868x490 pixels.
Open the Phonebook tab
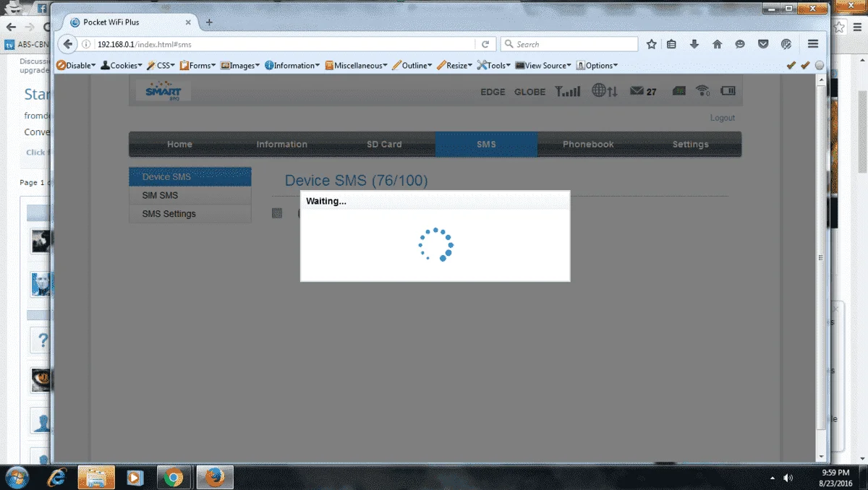(x=588, y=144)
